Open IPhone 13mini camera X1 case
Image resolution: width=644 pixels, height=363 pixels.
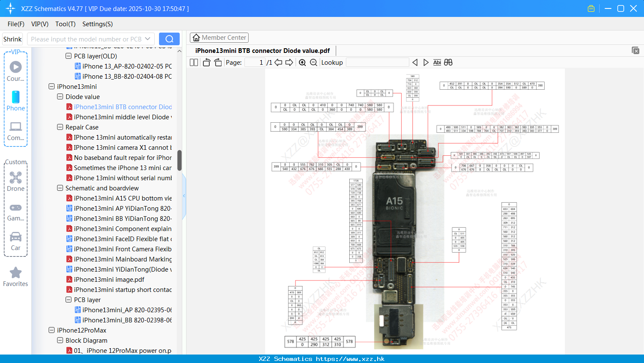tap(119, 147)
